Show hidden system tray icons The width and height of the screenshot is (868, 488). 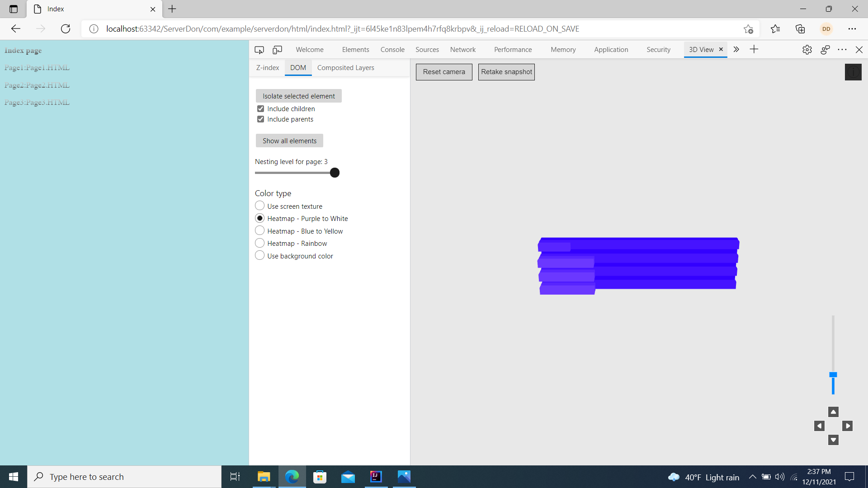point(752,477)
